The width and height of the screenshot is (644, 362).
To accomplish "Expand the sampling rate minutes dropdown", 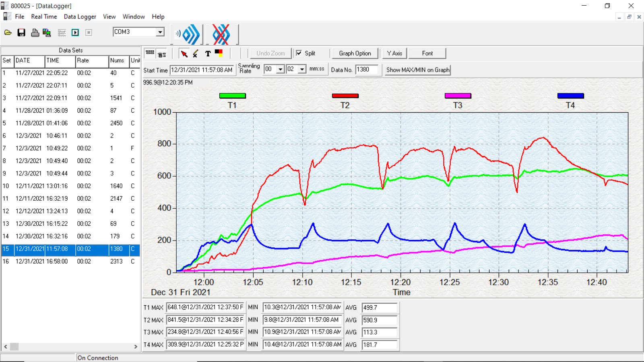I will coord(281,69).
